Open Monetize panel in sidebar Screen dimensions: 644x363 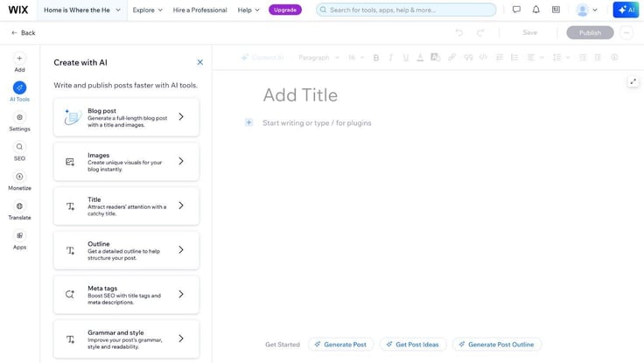[19, 181]
